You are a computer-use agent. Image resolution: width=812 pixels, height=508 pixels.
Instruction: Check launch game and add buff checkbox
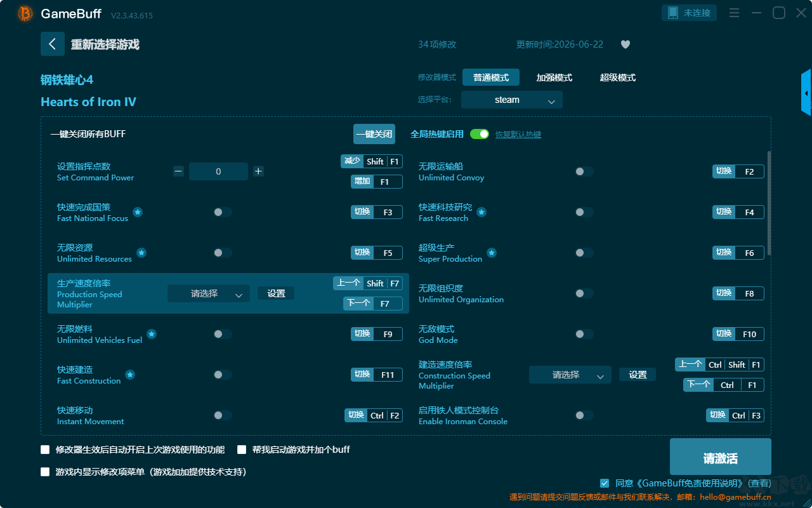(x=242, y=450)
